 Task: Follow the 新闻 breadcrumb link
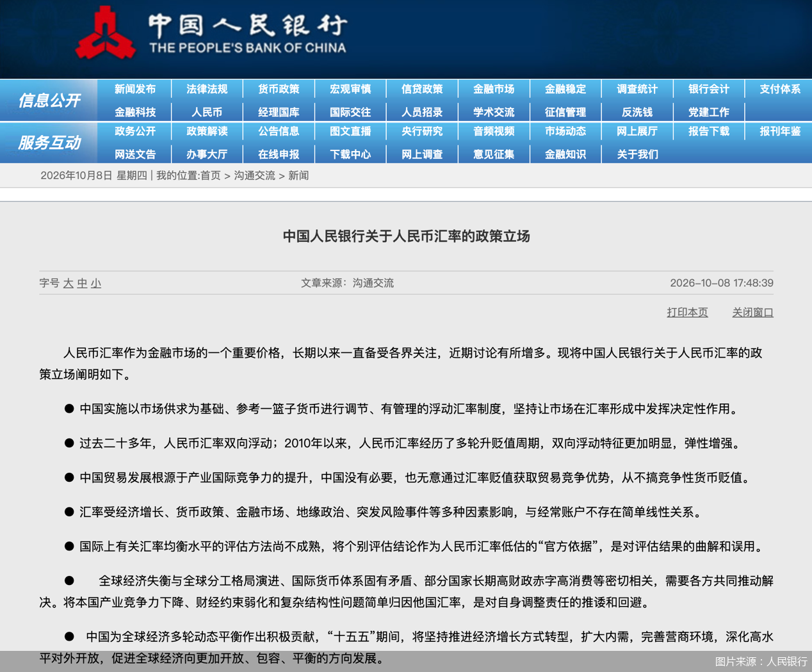coord(298,175)
